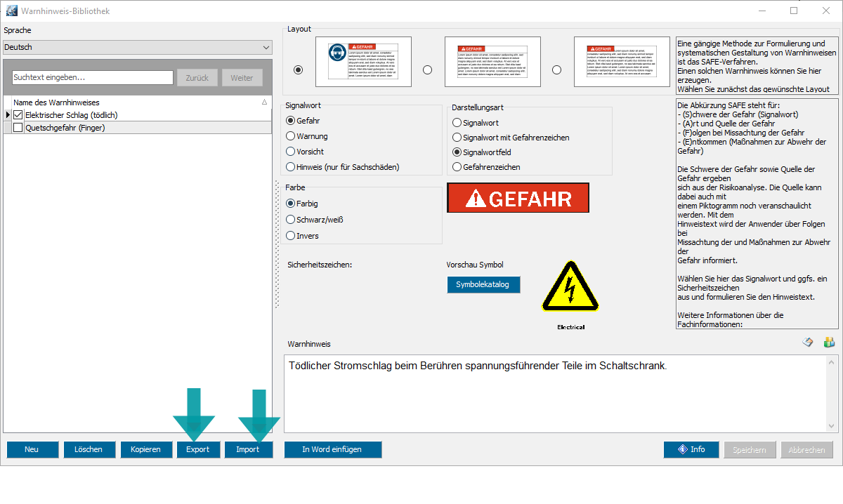Select the Schwarz/weiß color option

point(291,220)
